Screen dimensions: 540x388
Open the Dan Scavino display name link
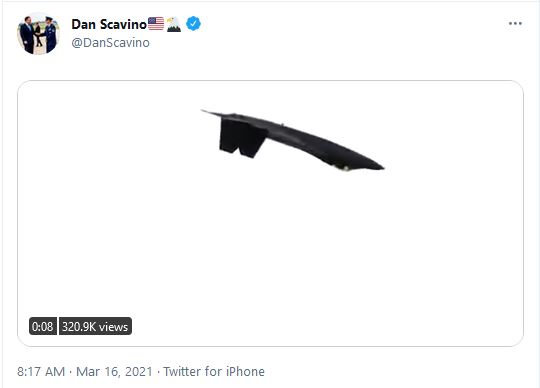coord(109,24)
